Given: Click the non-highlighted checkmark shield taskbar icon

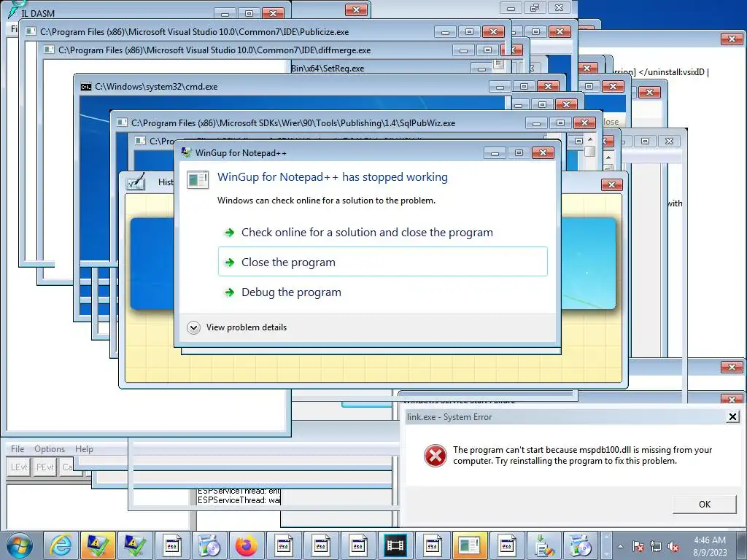Looking at the screenshot, I should click(135, 545).
